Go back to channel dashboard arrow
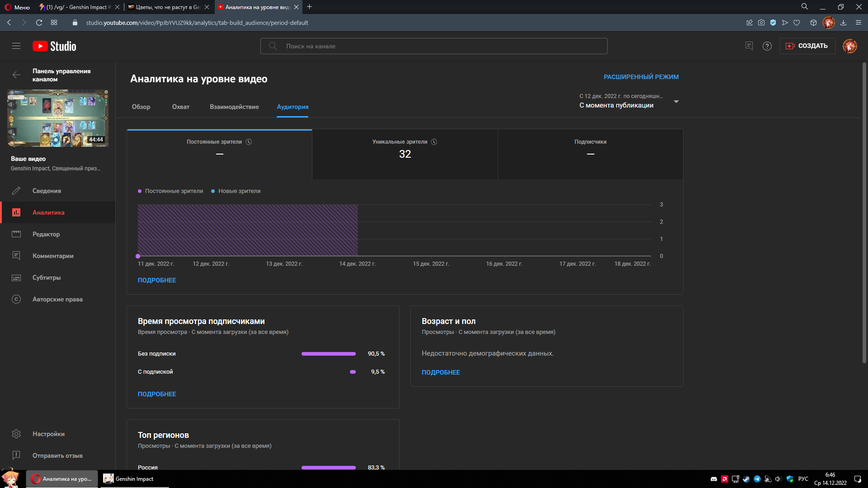 (16, 75)
